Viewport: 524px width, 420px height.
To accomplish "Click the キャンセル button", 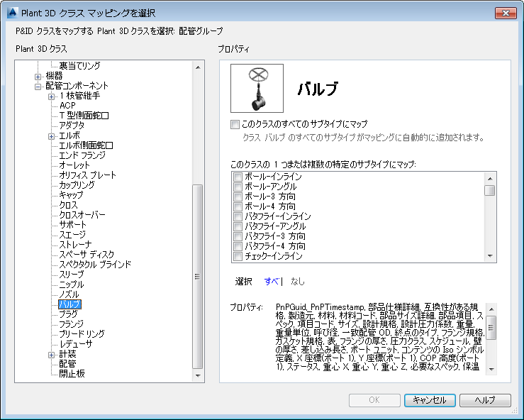I will coord(430,400).
